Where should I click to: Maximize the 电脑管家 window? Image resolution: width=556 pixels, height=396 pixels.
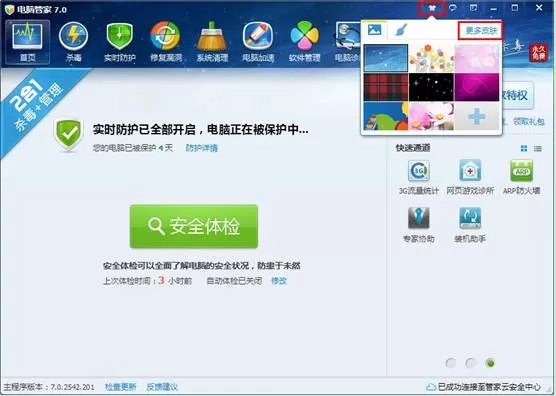point(515,8)
